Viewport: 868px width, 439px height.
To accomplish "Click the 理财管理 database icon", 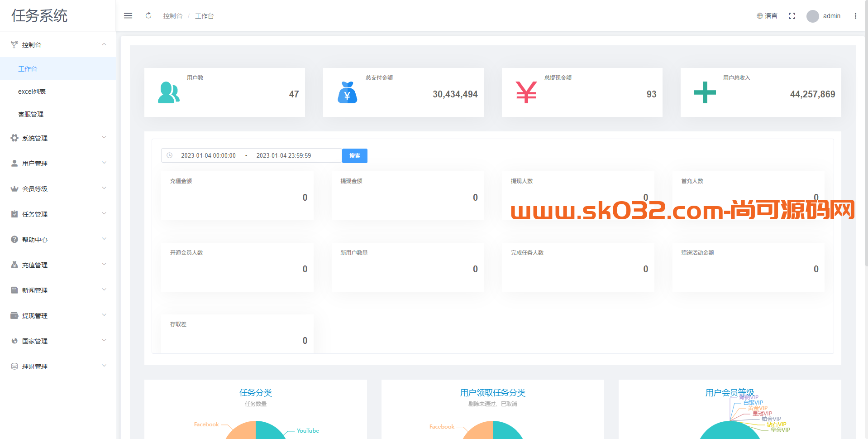I will (x=14, y=366).
